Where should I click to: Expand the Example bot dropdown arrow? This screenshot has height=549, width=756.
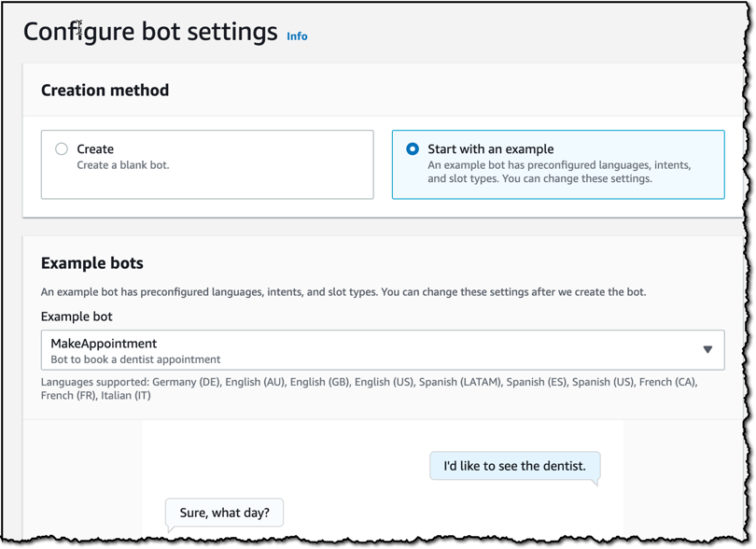[707, 350]
